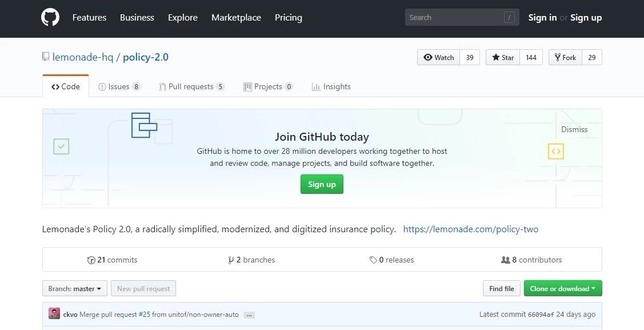Open the Pull requests tab
The image size is (644, 330).
tap(191, 87)
